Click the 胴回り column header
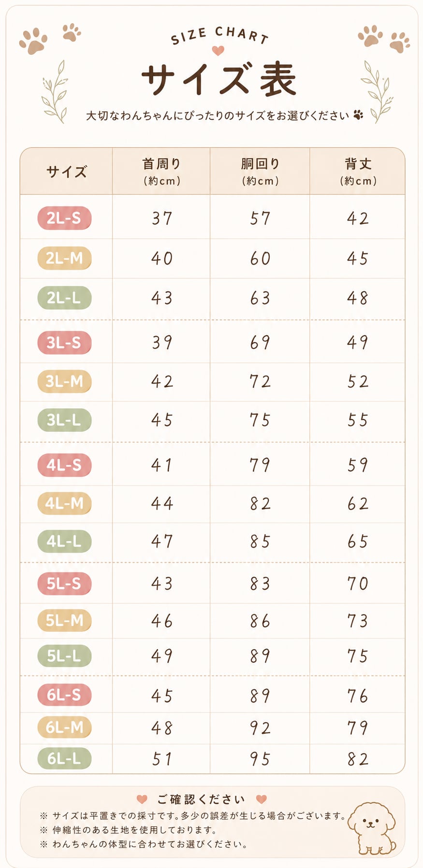Screen dimensions: 423x868 [261, 171]
